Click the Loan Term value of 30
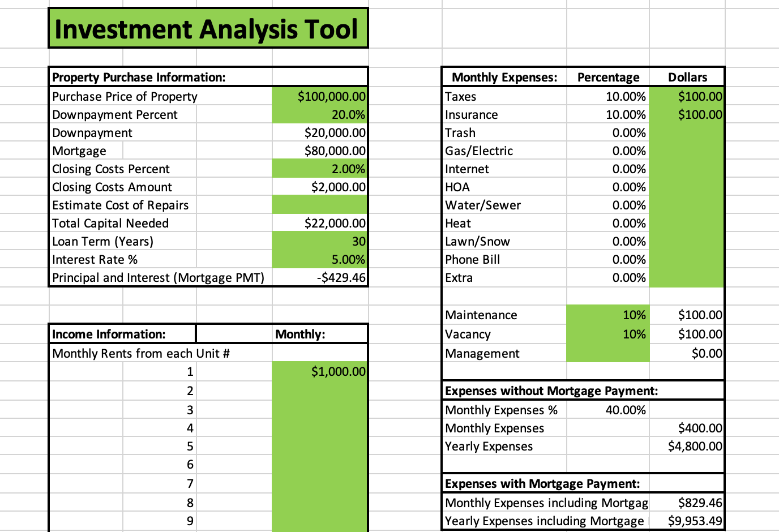Image resolution: width=779 pixels, height=532 pixels. click(x=320, y=241)
